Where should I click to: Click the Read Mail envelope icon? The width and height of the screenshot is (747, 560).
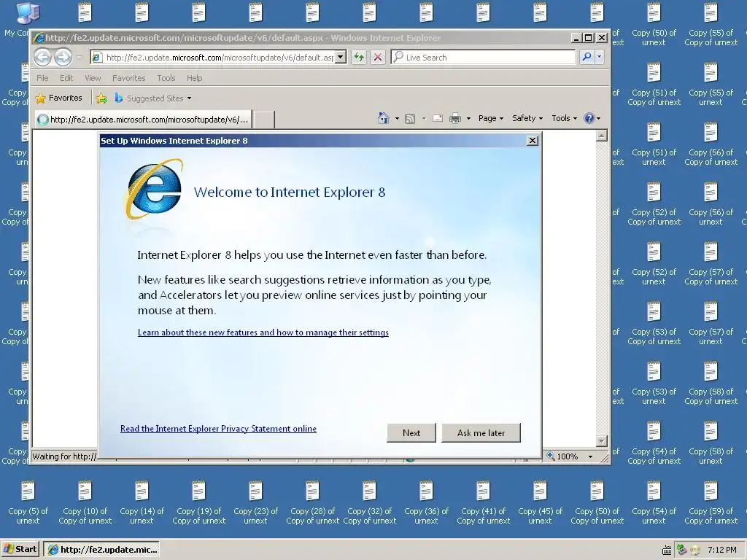(438, 118)
